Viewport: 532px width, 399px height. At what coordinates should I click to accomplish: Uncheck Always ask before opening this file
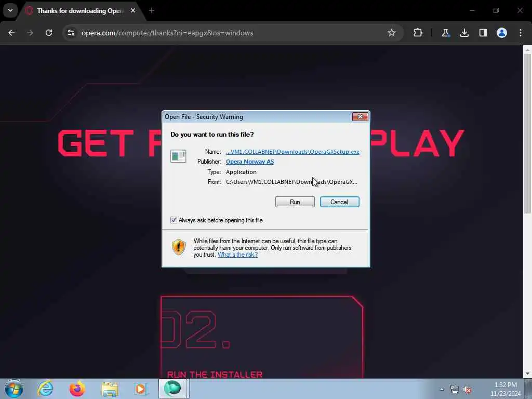tap(174, 220)
